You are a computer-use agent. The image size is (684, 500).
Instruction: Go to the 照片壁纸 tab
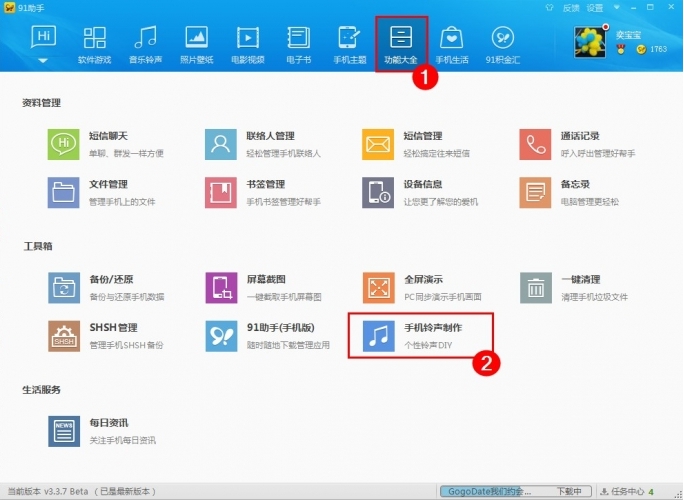tap(196, 45)
